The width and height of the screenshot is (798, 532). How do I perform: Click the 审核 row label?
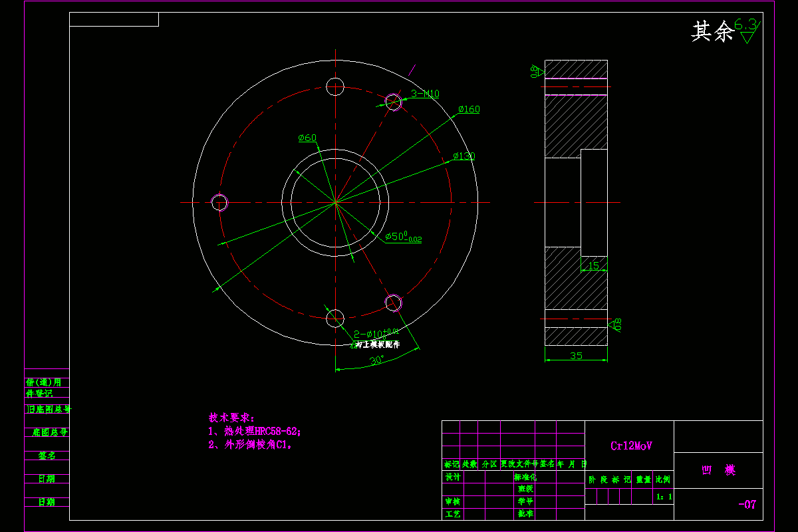coord(452,501)
